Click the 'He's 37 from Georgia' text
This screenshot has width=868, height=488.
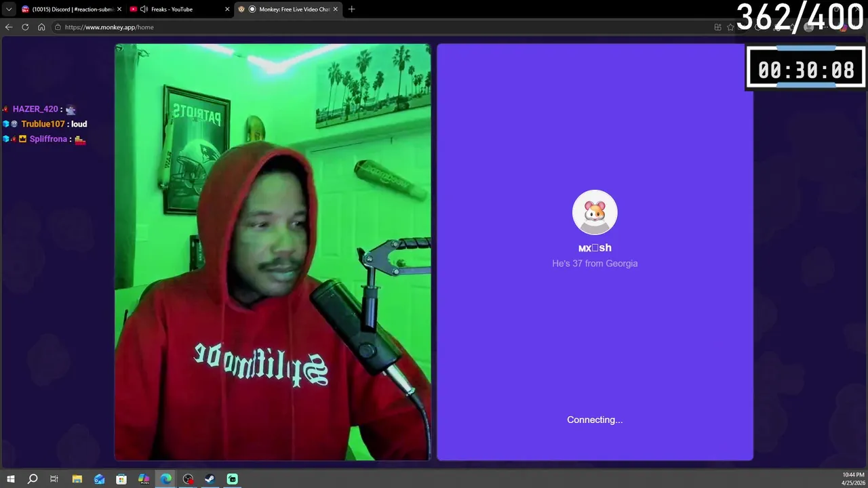tap(595, 263)
